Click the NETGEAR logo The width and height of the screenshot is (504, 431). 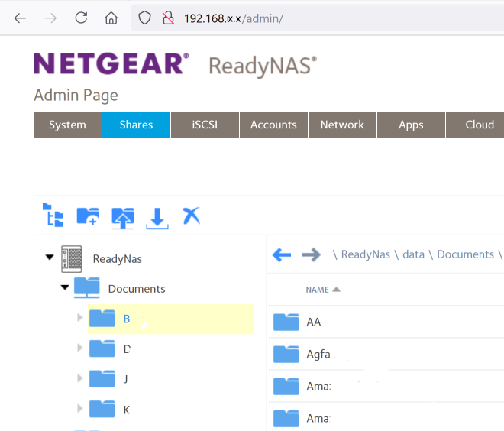click(111, 63)
